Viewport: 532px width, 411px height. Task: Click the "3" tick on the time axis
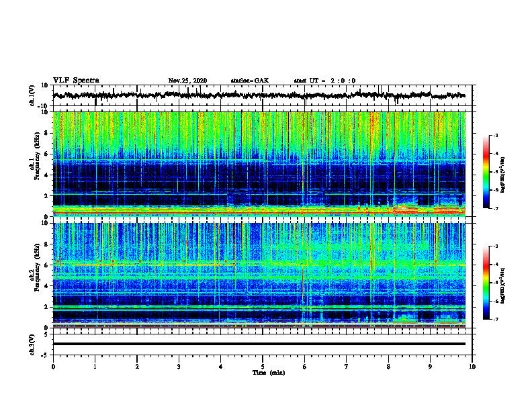click(x=179, y=367)
